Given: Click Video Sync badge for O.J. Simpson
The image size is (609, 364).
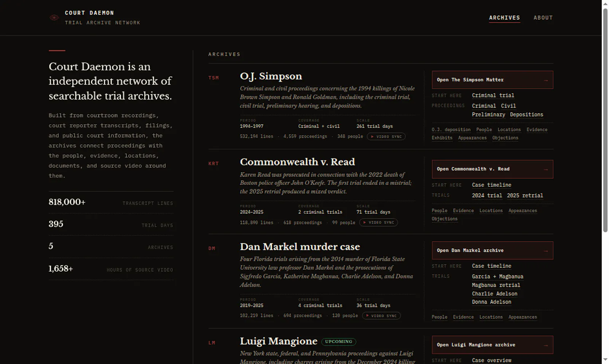Looking at the screenshot, I should tap(386, 137).
